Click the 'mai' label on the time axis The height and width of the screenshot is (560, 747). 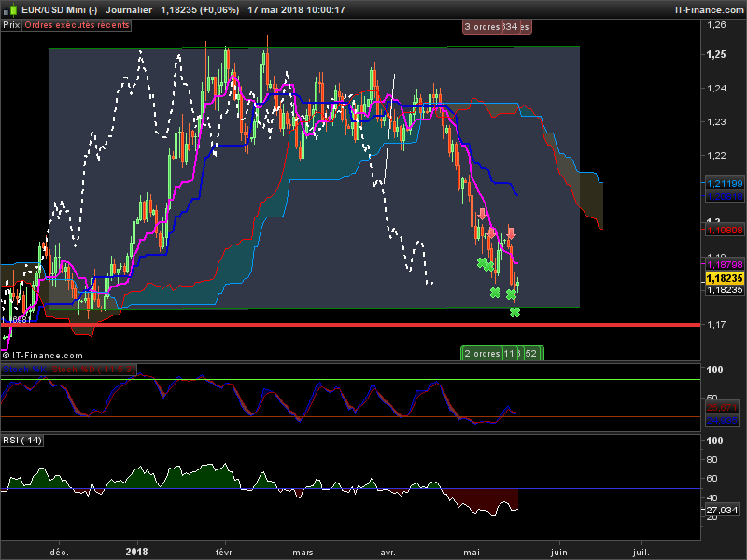472,552
